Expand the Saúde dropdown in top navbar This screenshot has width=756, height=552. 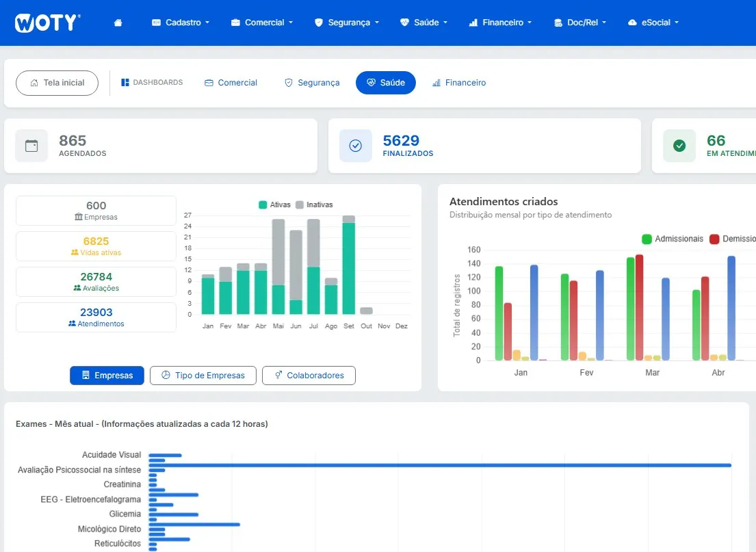click(445, 23)
